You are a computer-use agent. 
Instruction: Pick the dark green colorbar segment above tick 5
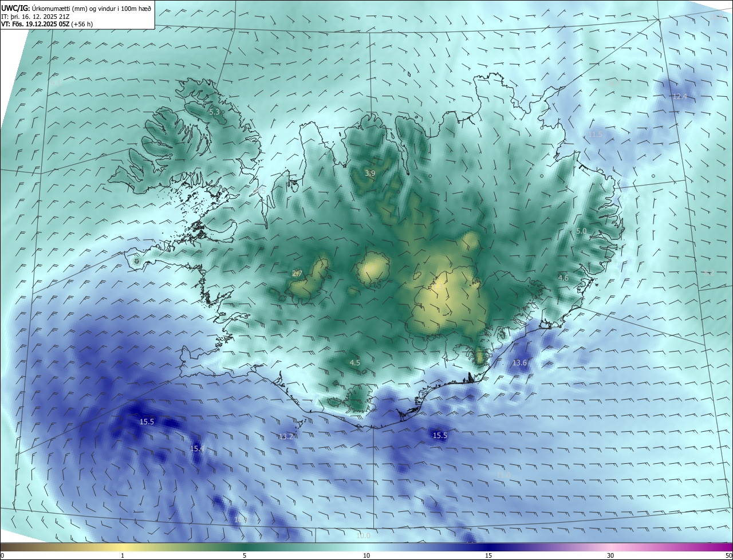(x=245, y=547)
